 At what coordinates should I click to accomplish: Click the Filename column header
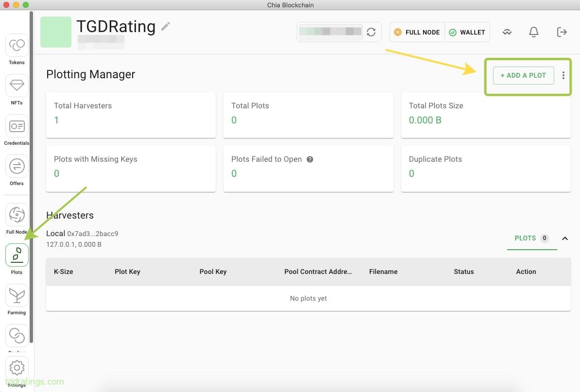click(x=383, y=272)
